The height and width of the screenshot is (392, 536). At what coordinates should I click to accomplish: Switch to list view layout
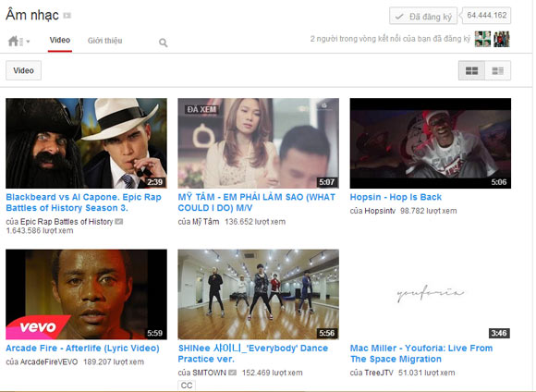498,70
